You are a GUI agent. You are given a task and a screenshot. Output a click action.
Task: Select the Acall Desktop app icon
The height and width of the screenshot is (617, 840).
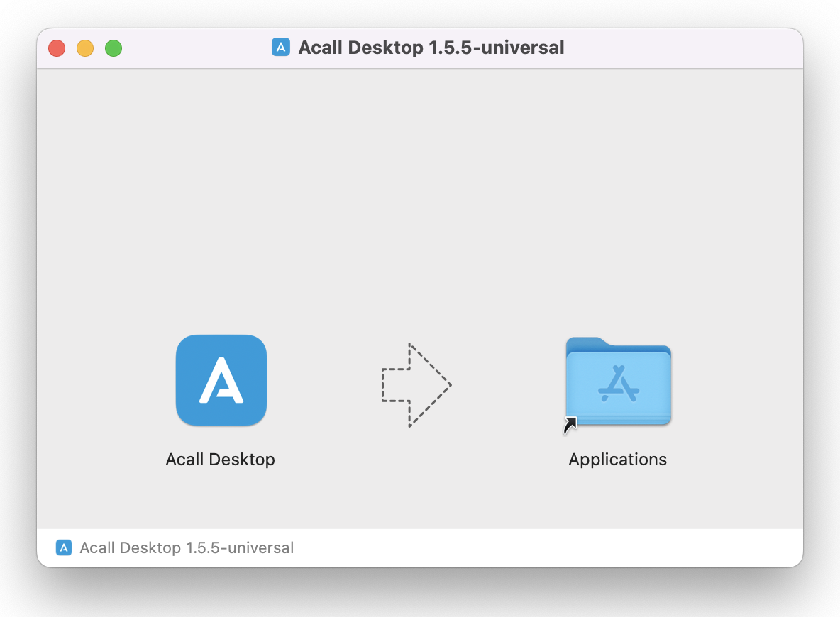coord(221,380)
